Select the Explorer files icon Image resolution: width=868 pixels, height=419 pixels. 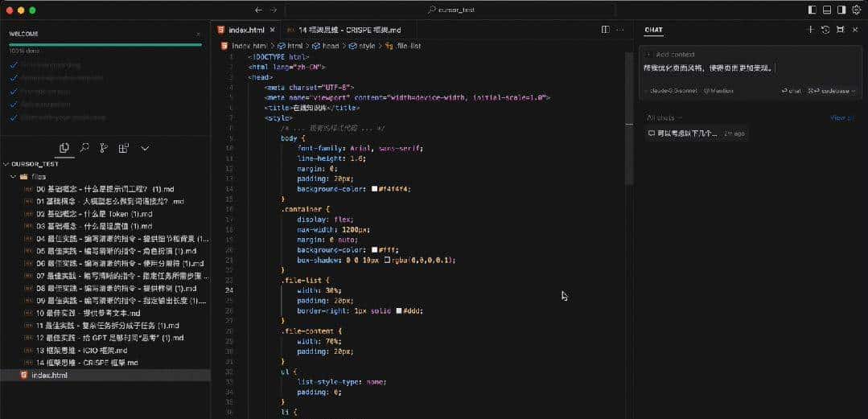(x=64, y=148)
